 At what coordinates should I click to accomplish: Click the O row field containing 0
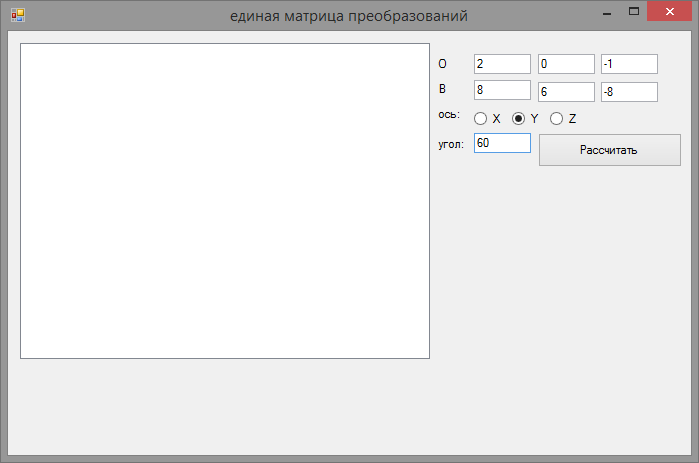click(566, 64)
